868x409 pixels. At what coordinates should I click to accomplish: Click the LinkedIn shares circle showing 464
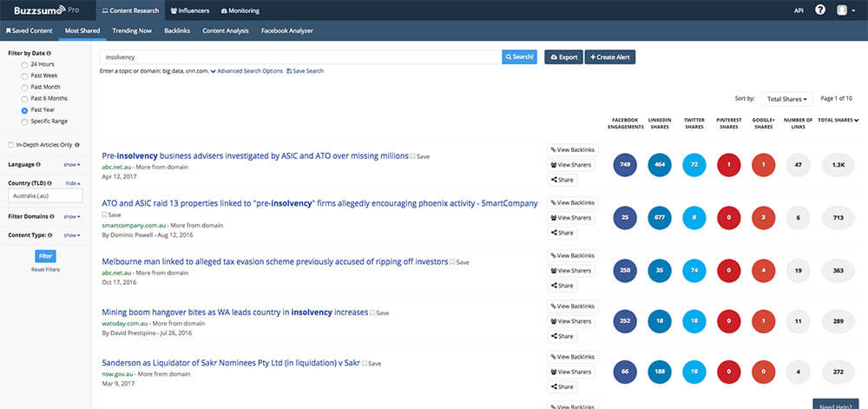660,165
